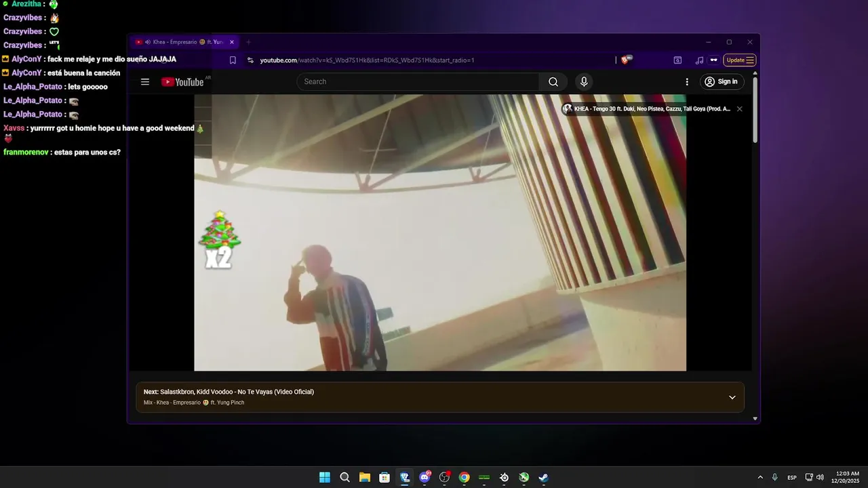Click chat username franmorenov
The height and width of the screenshot is (488, 868).
click(x=26, y=152)
